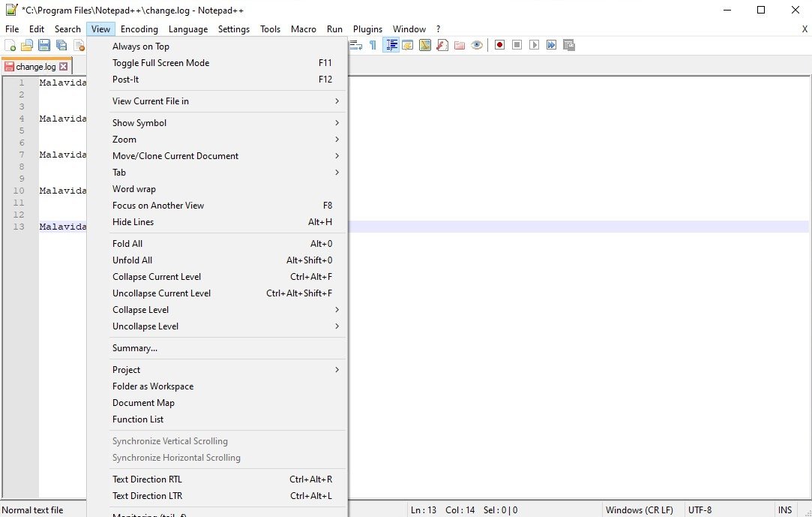812x517 pixels.
Task: Choose Unfold All from View menu
Action: (x=217, y=260)
